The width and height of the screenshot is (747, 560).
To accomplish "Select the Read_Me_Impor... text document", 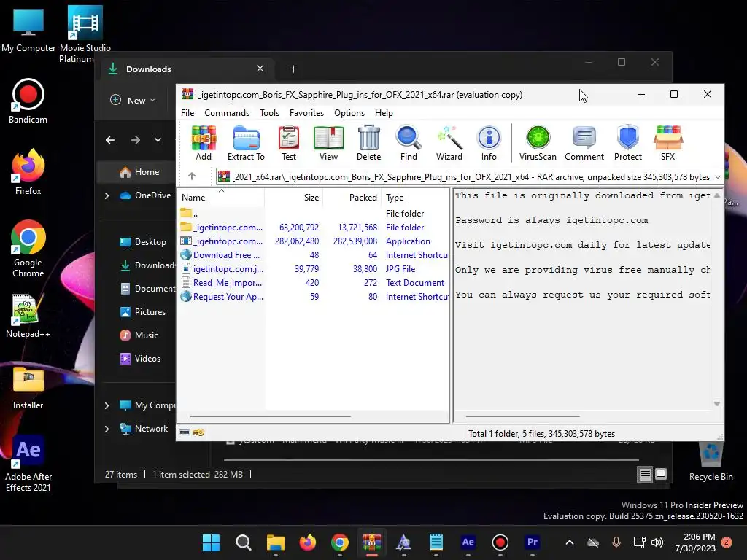I will click(x=314, y=282).
